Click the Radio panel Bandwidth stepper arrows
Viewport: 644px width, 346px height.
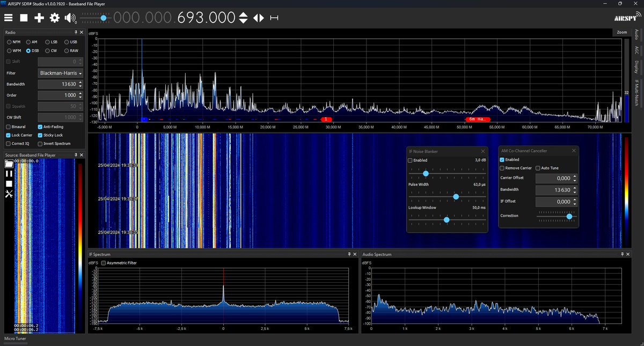(80, 84)
